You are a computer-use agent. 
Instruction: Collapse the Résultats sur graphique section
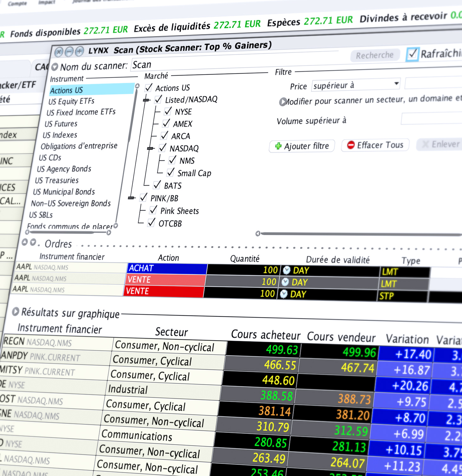(15, 312)
